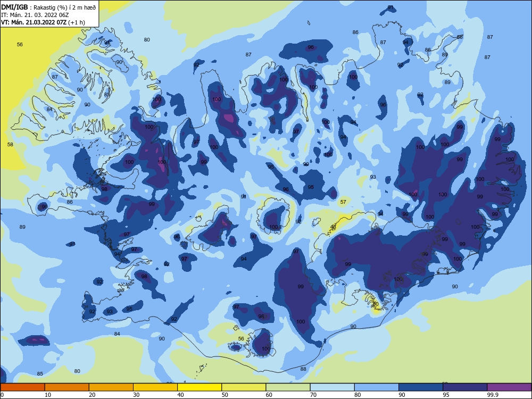Click the golden 30–40 legend swatch
532x399 pixels.
point(155,387)
